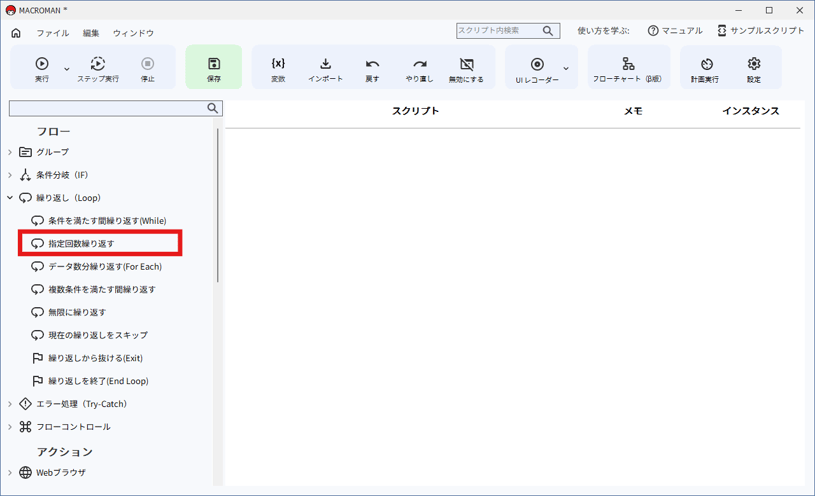Image resolution: width=815 pixels, height=496 pixels.
Task: Open the マニュアル link
Action: [x=675, y=31]
